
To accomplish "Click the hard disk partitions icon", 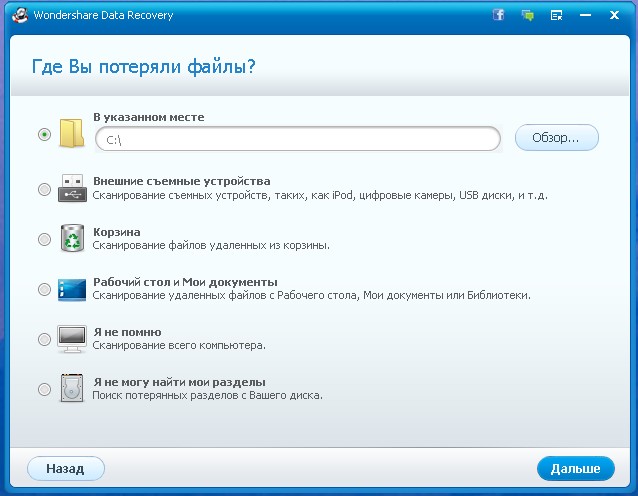I will [72, 388].
